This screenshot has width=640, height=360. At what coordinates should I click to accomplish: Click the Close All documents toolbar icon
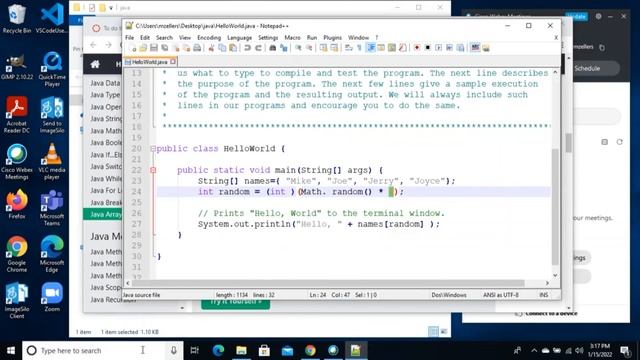point(186,48)
